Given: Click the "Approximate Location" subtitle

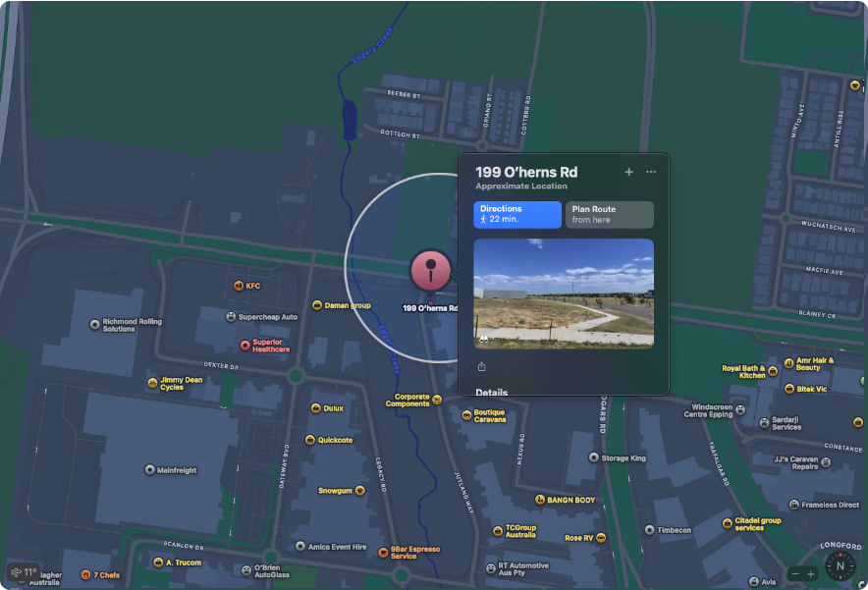Looking at the screenshot, I should [521, 186].
